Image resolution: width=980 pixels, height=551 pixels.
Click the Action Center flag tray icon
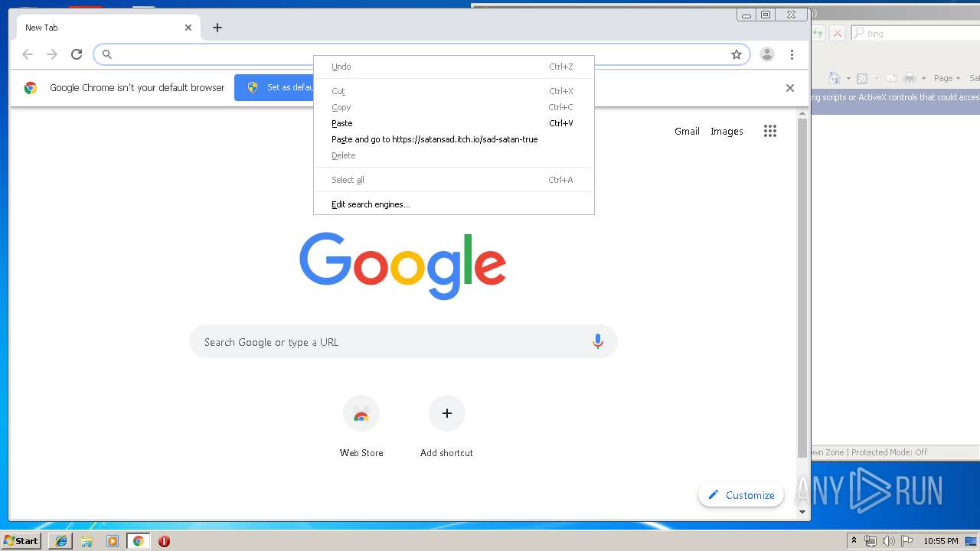(907, 541)
